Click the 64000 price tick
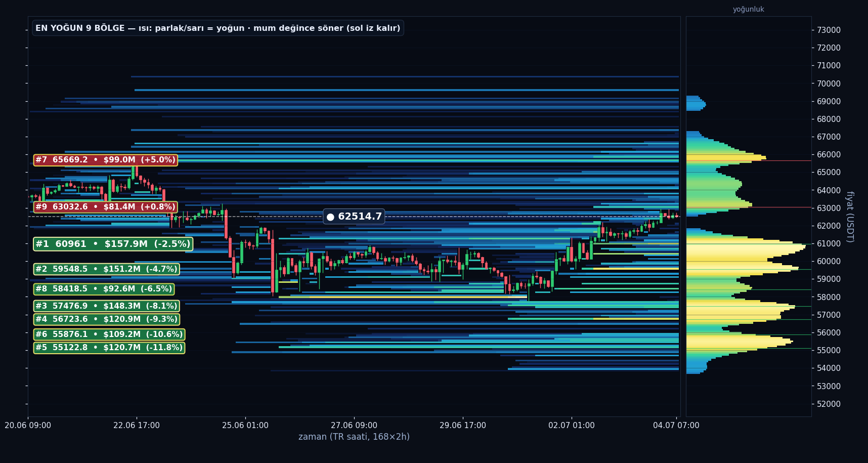Viewport: 868px width, 463px height. click(829, 190)
